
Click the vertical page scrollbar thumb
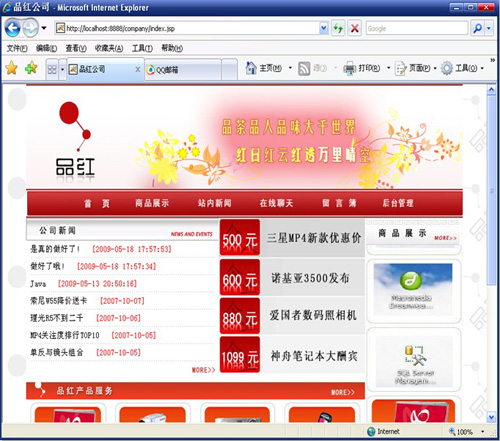pos(491,190)
